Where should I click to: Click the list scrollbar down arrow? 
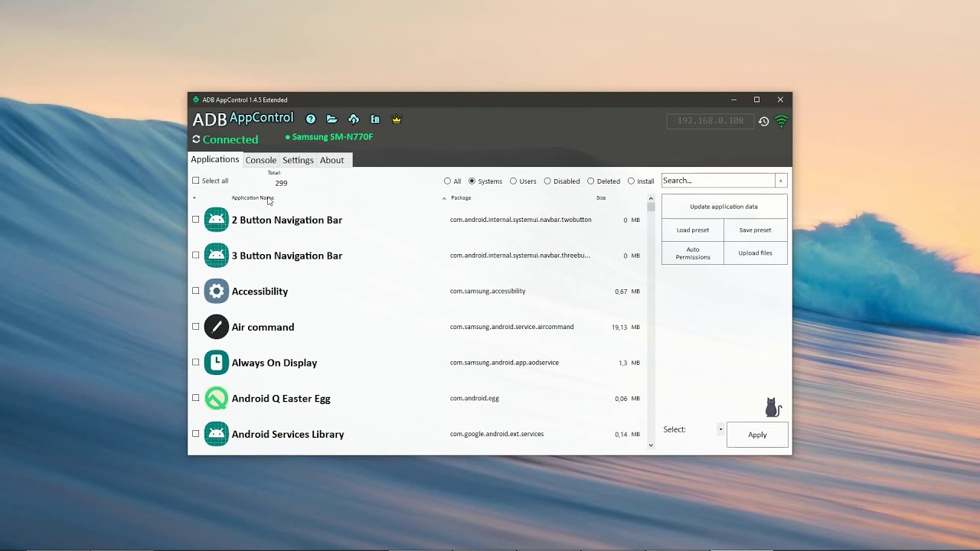651,445
